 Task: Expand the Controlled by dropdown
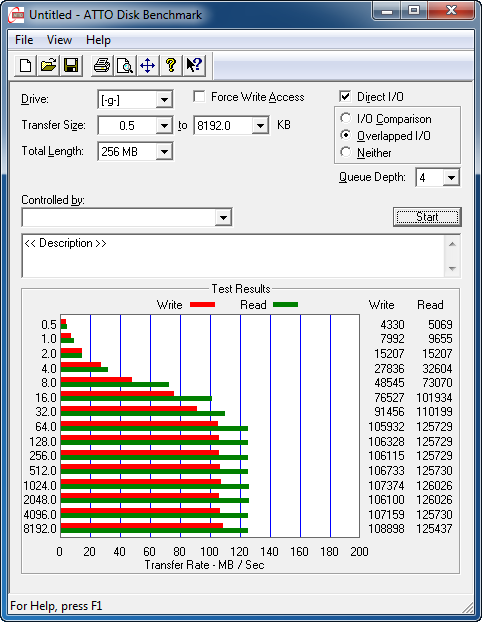point(223,217)
